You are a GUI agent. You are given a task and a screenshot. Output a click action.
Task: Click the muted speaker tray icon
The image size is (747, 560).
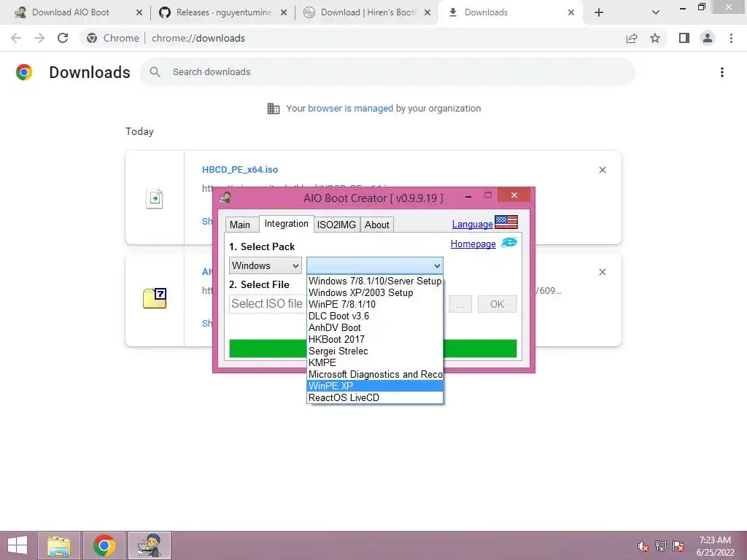(x=643, y=546)
